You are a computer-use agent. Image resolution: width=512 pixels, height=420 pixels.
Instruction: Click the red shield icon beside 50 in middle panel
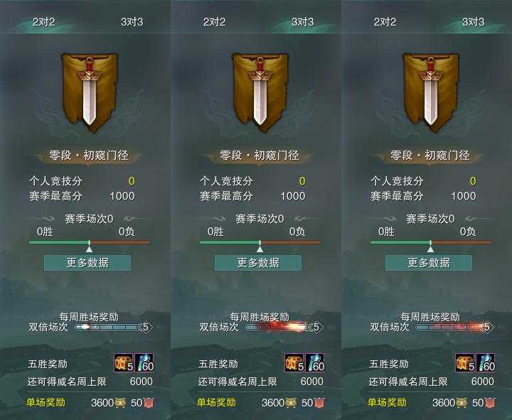pos(319,403)
